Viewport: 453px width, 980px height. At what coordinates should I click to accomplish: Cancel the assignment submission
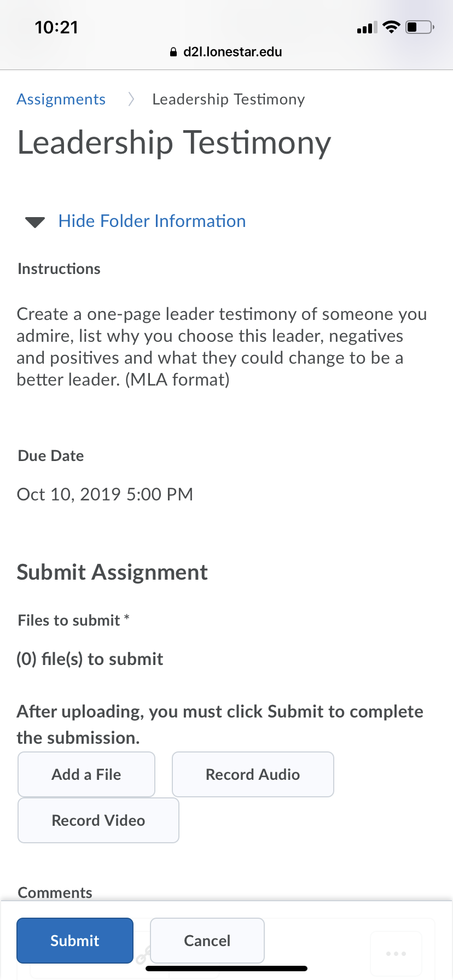point(207,941)
